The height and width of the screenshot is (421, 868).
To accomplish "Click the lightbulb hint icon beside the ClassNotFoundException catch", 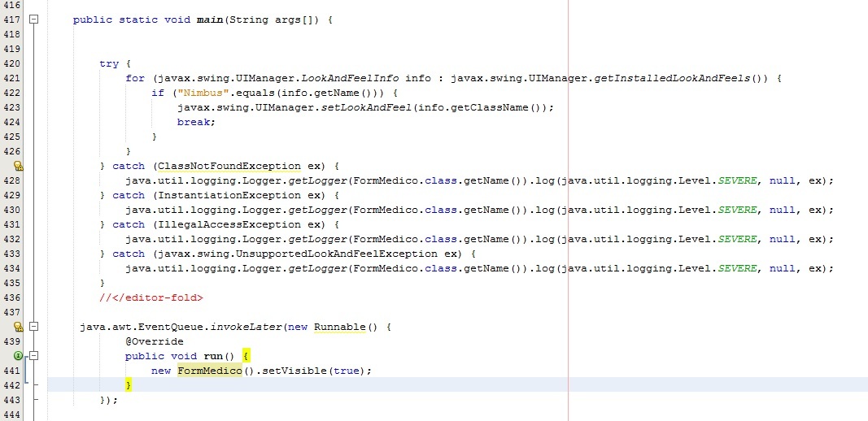I will coord(18,166).
